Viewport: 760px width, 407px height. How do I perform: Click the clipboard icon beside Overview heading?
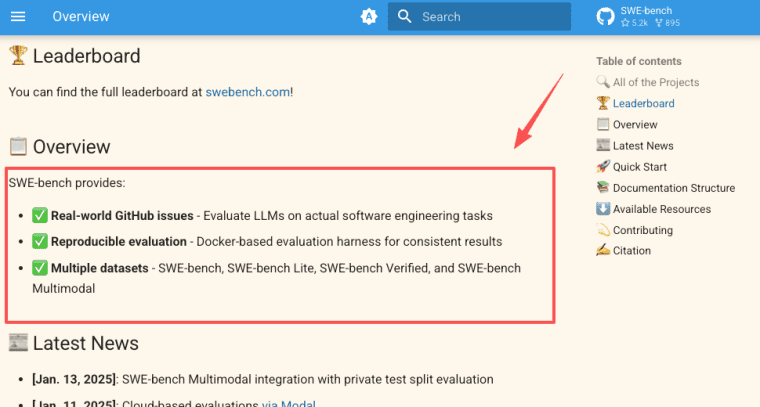pyautogui.click(x=18, y=146)
